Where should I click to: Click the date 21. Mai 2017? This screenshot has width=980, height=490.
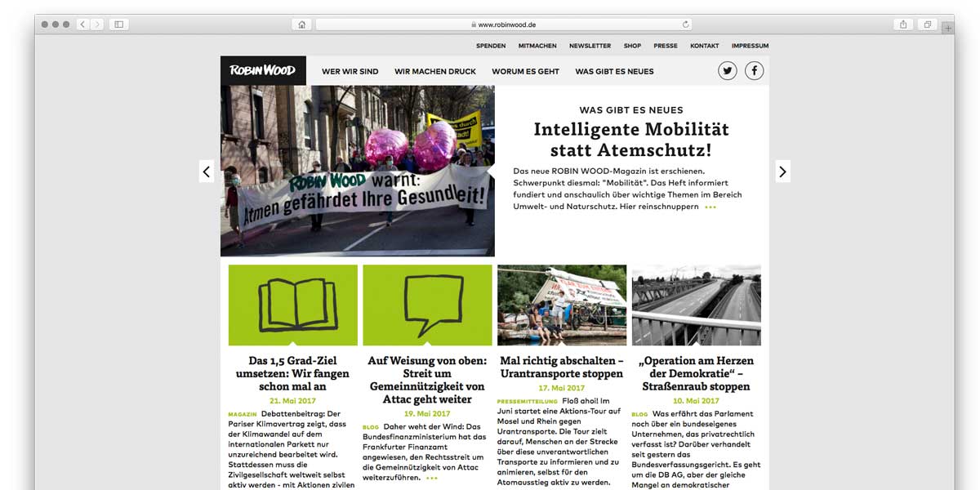(x=293, y=401)
